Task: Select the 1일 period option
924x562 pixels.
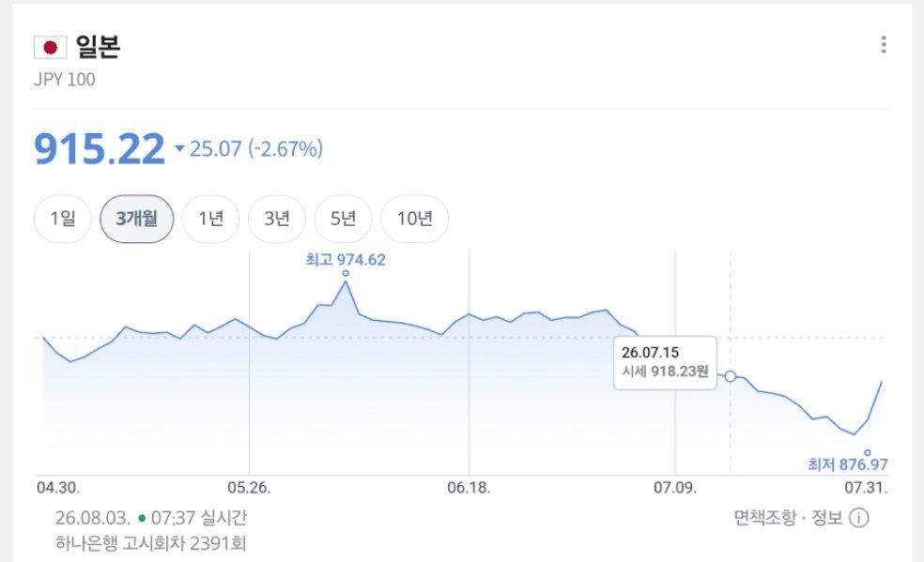Action: click(x=63, y=219)
